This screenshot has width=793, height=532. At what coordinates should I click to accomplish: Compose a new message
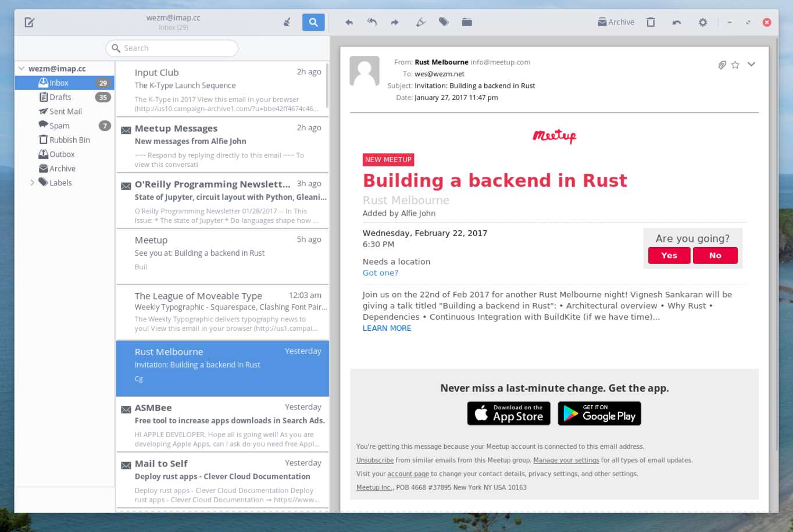click(30, 22)
